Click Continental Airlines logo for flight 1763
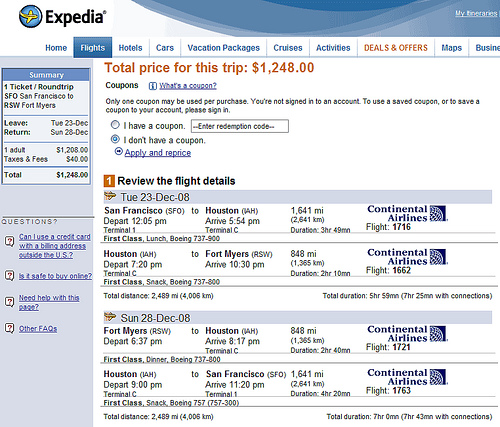Image resolution: width=500 pixels, height=427 pixels. (407, 377)
